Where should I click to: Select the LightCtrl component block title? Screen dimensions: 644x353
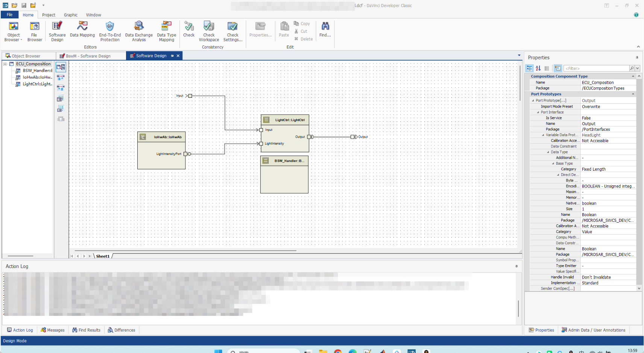[x=290, y=120]
